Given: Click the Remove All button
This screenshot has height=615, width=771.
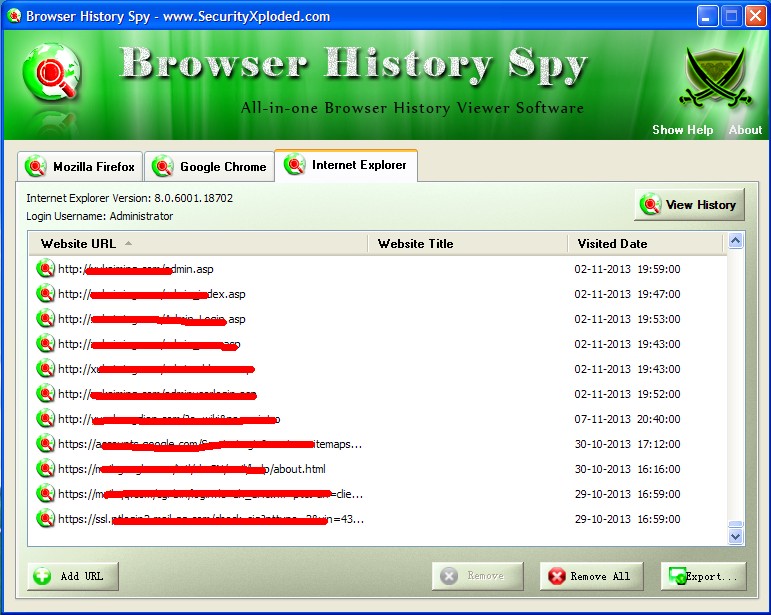Looking at the screenshot, I should click(592, 576).
